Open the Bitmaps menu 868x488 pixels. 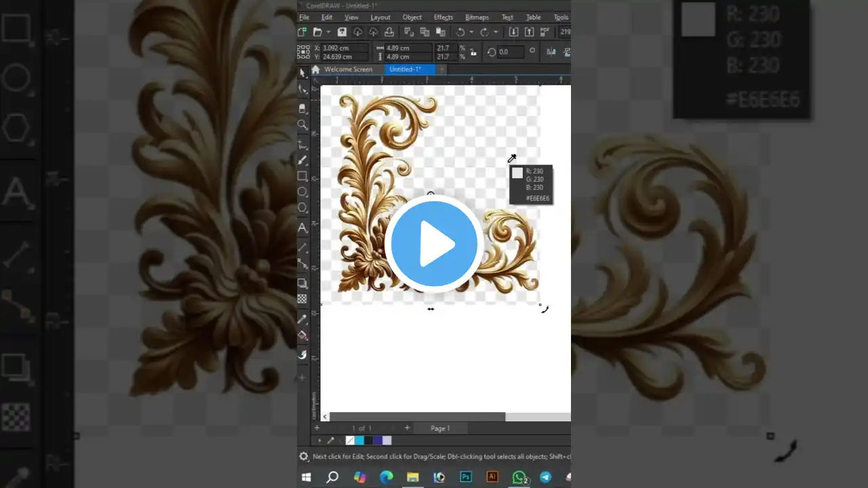point(477,17)
